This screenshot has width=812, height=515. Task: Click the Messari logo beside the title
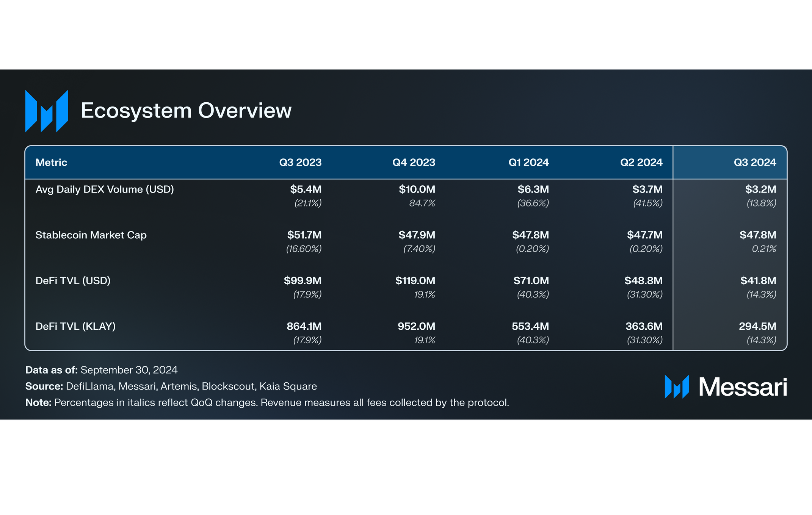click(x=46, y=111)
